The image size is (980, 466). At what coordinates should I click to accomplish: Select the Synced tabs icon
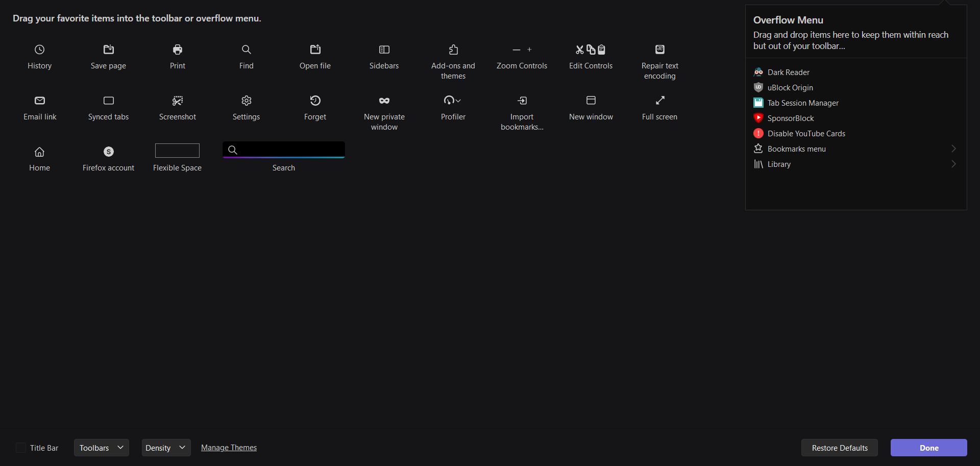[x=109, y=101]
